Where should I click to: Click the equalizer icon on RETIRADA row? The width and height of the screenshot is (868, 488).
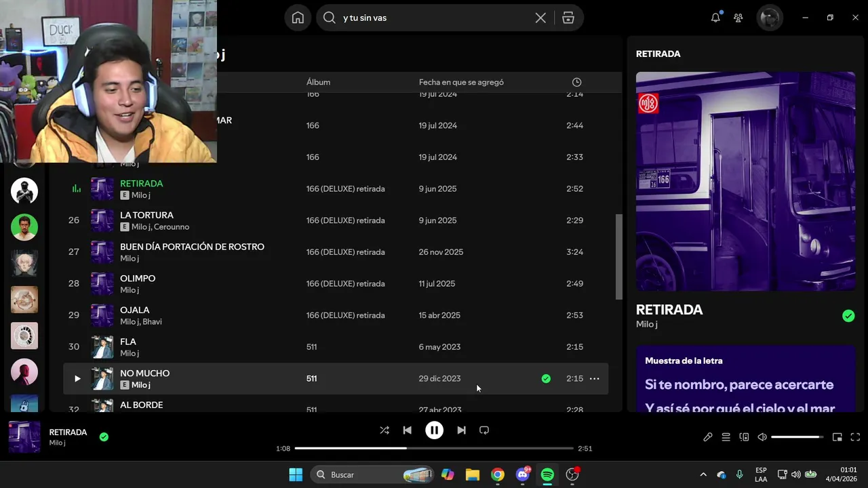tap(76, 188)
